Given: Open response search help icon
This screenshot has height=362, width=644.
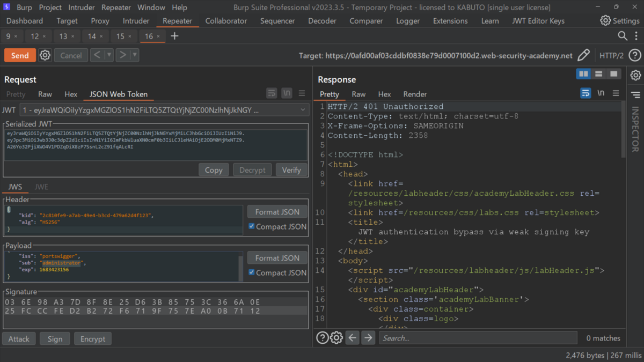Looking at the screenshot, I should tap(322, 338).
